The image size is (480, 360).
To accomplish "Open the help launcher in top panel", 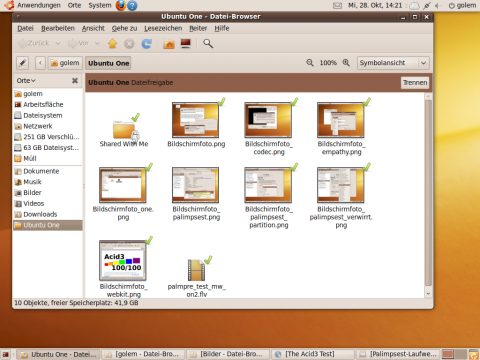I will click(x=132, y=5).
